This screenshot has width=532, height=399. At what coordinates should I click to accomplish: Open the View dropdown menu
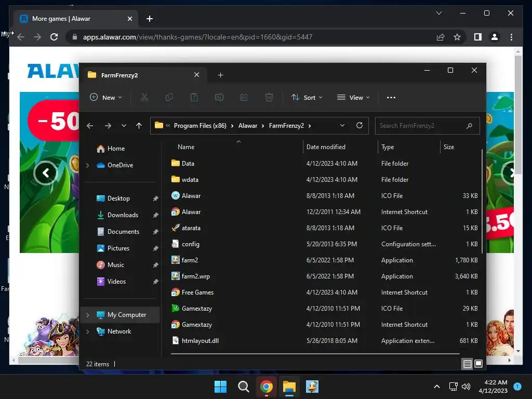[x=353, y=97]
